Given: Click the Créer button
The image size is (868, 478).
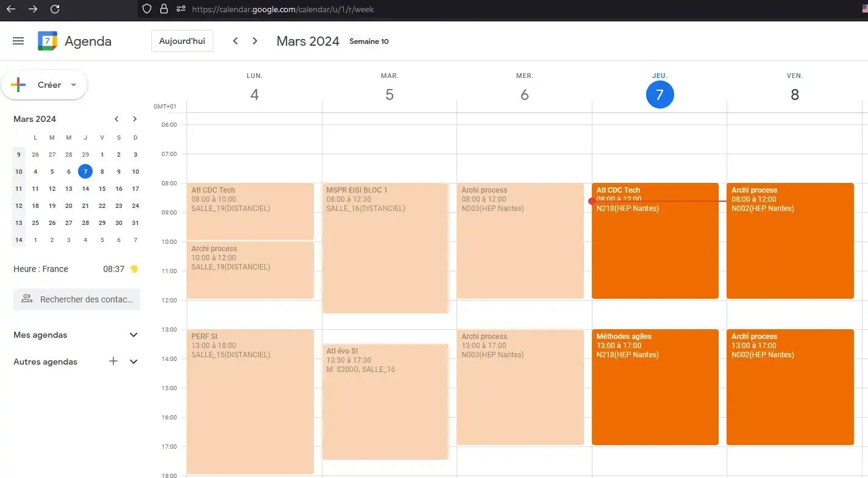Looking at the screenshot, I should click(x=44, y=85).
